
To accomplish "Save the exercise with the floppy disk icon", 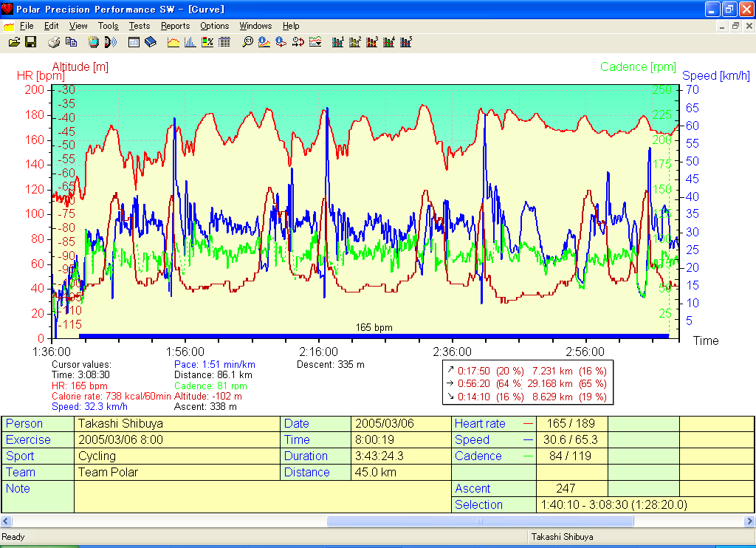I will point(30,42).
